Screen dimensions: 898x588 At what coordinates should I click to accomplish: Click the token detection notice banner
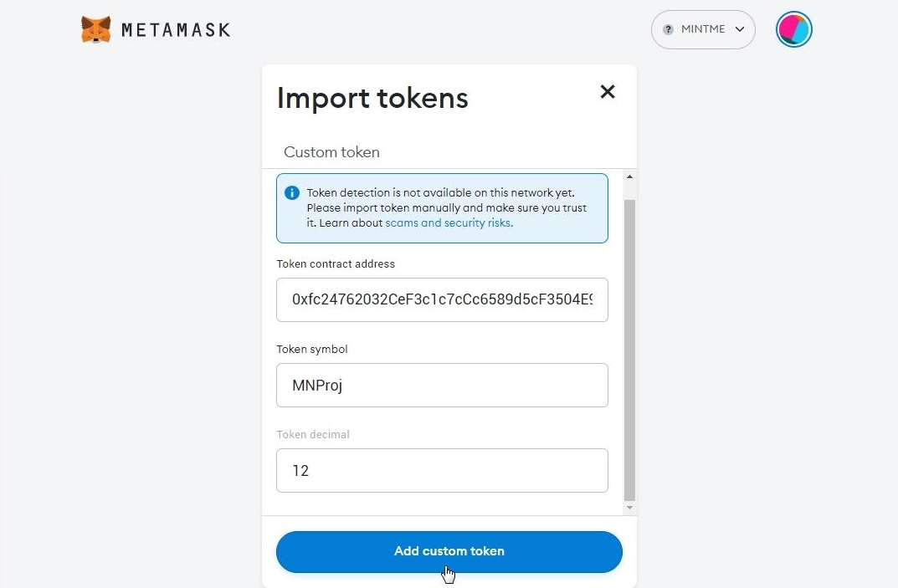pyautogui.click(x=442, y=207)
